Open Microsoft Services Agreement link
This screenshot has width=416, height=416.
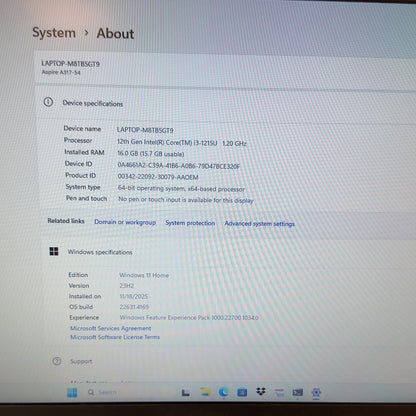point(111,328)
